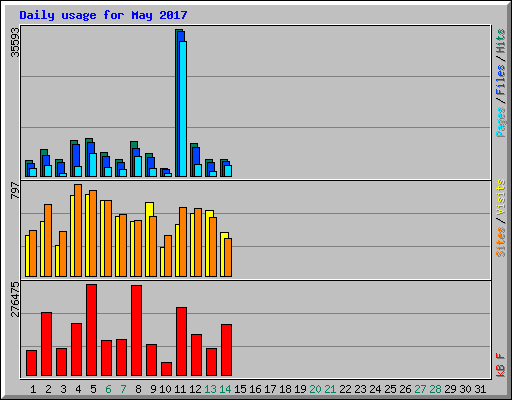Click day label 23 on the x-axis
The height and width of the screenshot is (400, 512).
pyautogui.click(x=360, y=389)
